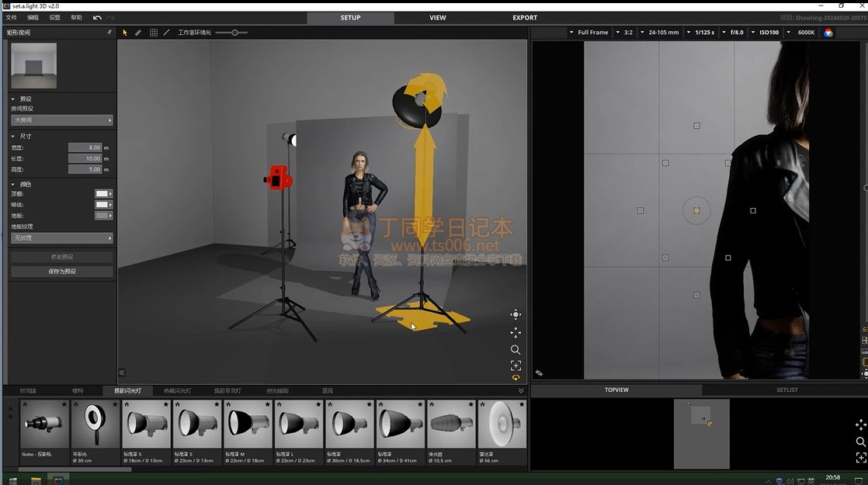Screen dimensions: 868x485
Task: Toggle favorite star on 环形光 ring light
Action: (x=115, y=404)
